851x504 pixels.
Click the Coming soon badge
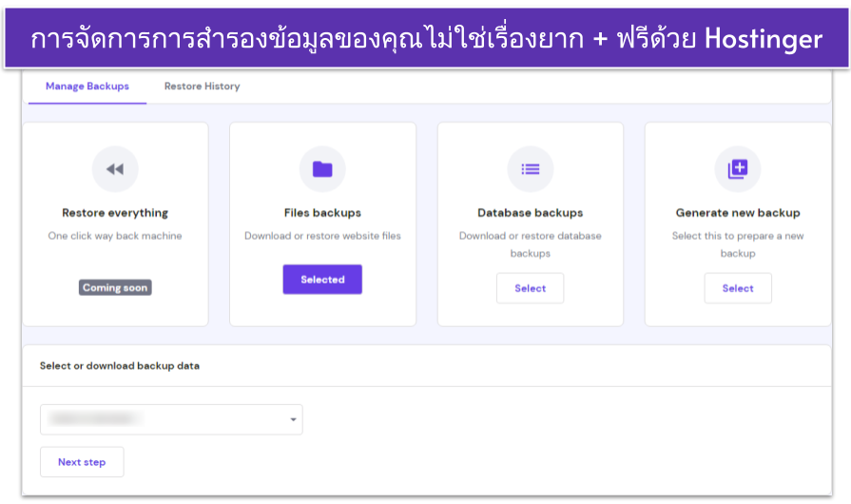pyautogui.click(x=115, y=287)
